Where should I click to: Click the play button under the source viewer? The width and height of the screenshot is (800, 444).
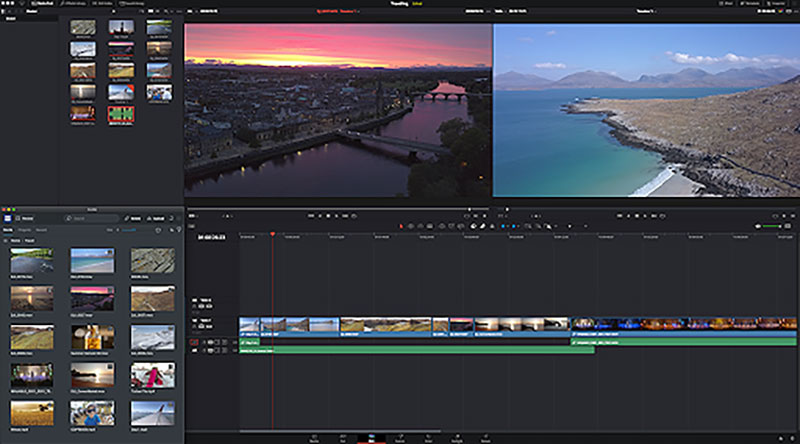point(337,215)
